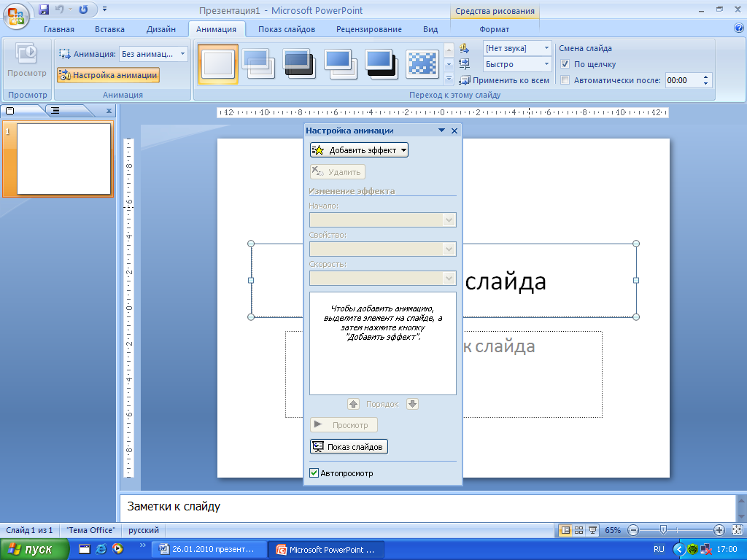Close the slides thumbnail pane
The width and height of the screenshot is (747, 560).
(109, 111)
